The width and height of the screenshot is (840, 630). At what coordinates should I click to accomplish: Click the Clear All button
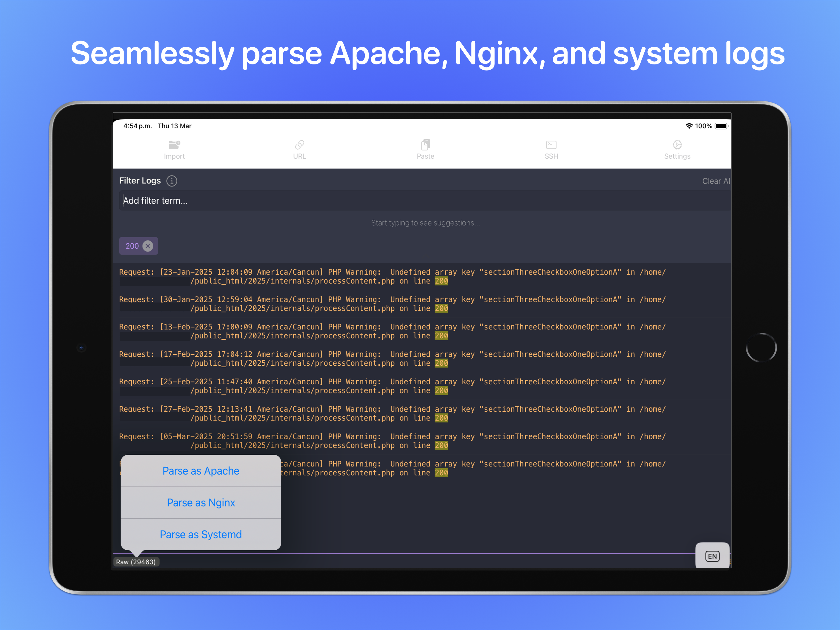716,181
